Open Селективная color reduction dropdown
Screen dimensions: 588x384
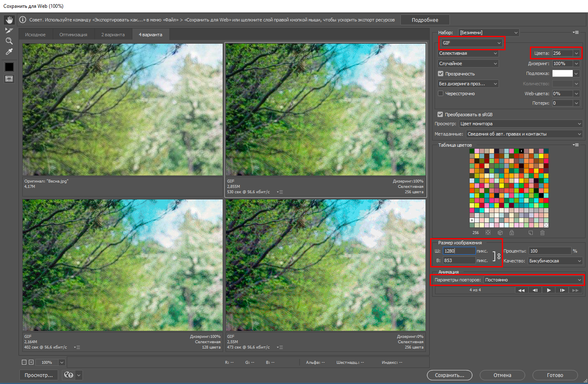point(468,53)
